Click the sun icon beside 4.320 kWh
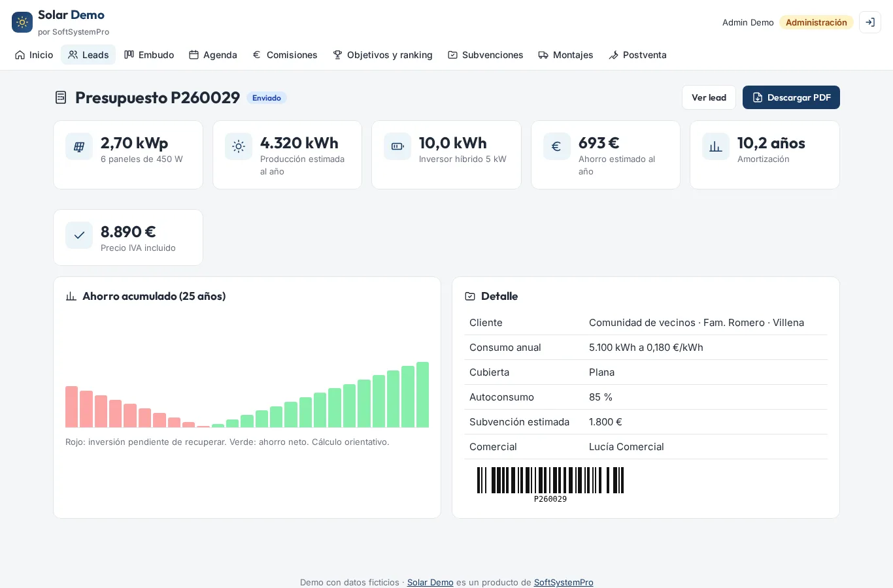Image resolution: width=893 pixels, height=588 pixels. [x=239, y=146]
